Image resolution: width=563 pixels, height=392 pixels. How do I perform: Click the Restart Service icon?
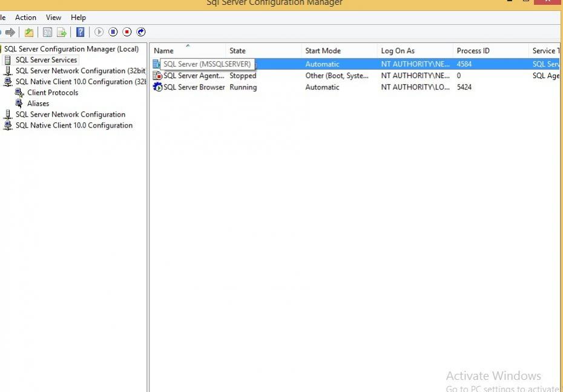(x=140, y=32)
